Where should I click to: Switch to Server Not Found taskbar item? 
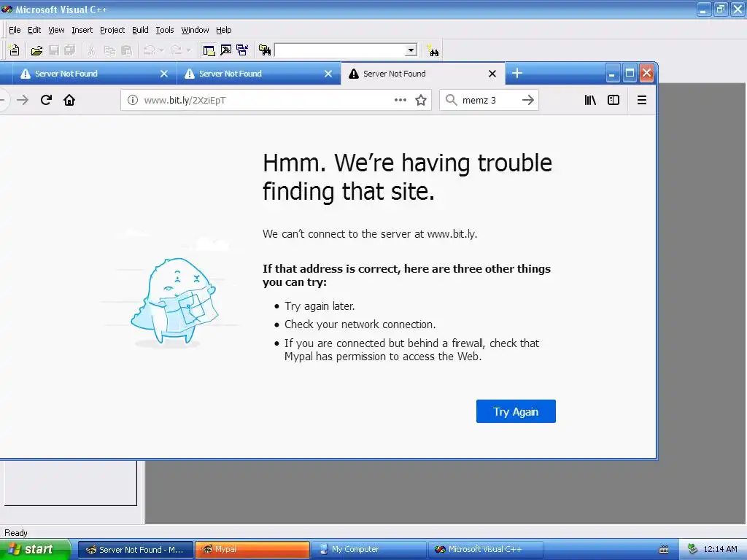(136, 550)
